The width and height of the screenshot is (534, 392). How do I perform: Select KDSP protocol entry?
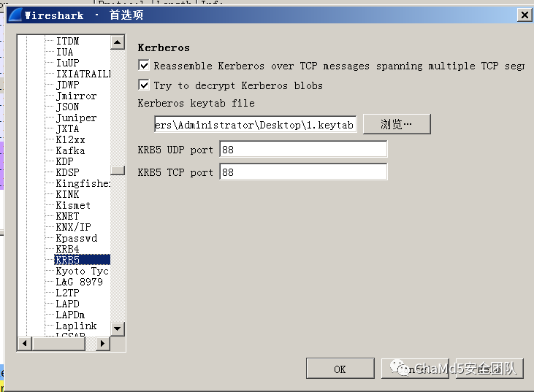coord(67,172)
